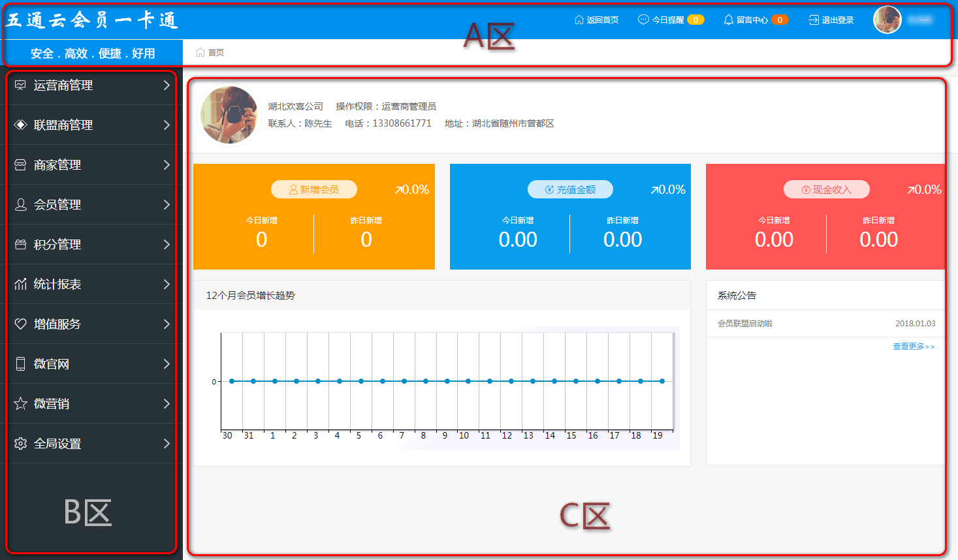The height and width of the screenshot is (560, 958).
Task: Click the 统计报表 chart icon
Action: (20, 285)
